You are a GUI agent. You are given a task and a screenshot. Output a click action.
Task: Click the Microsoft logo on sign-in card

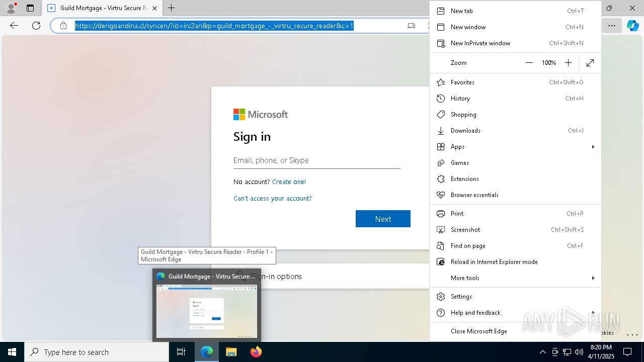[261, 115]
